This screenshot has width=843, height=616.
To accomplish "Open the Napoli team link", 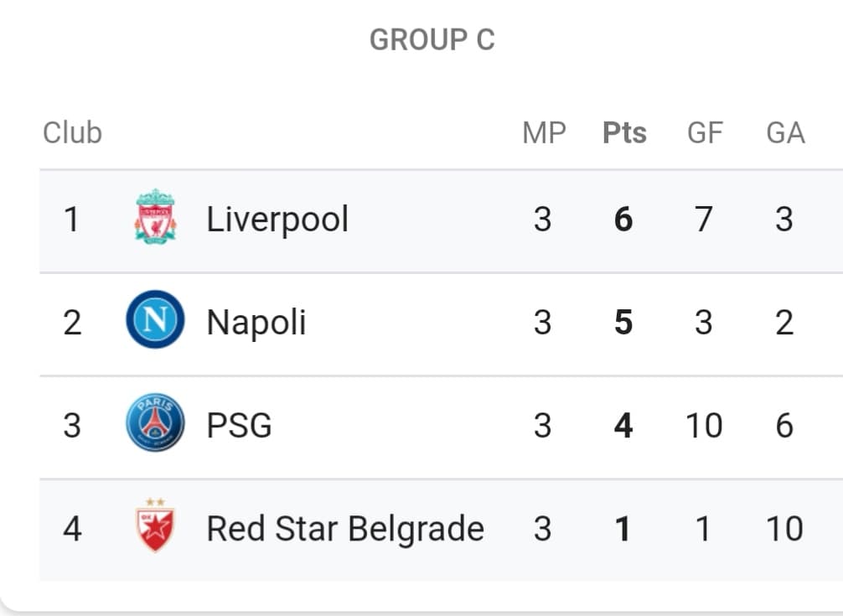I will pos(256,323).
